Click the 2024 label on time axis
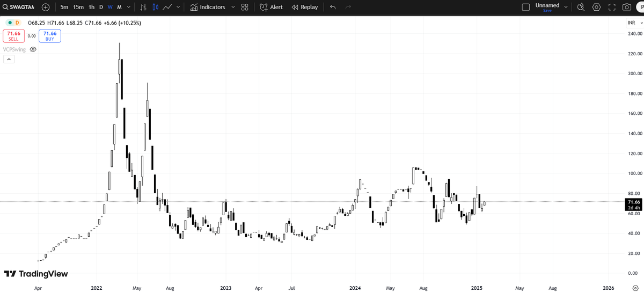Screen dimensions: 644x292 pos(355,288)
